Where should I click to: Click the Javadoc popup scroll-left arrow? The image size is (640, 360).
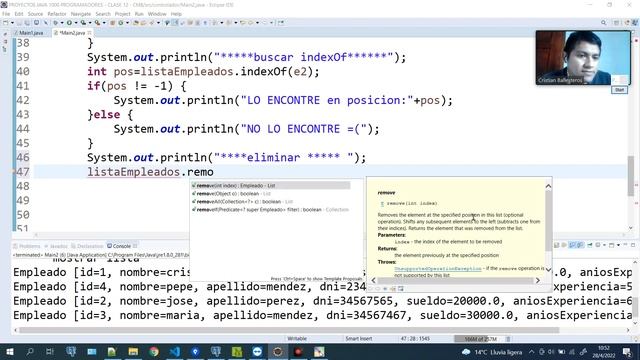(373, 280)
